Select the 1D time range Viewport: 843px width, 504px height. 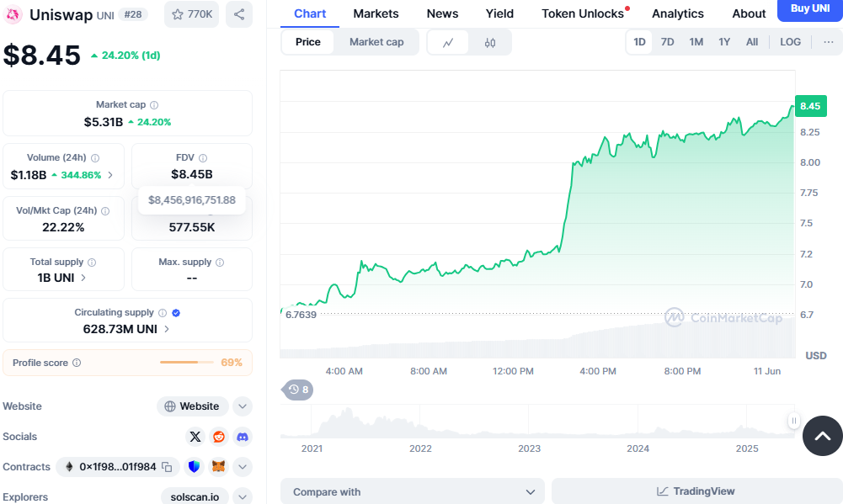point(639,42)
